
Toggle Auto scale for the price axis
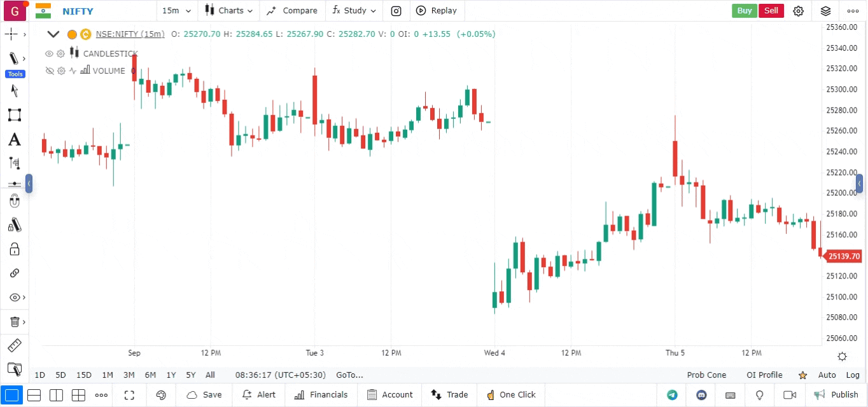click(x=827, y=375)
